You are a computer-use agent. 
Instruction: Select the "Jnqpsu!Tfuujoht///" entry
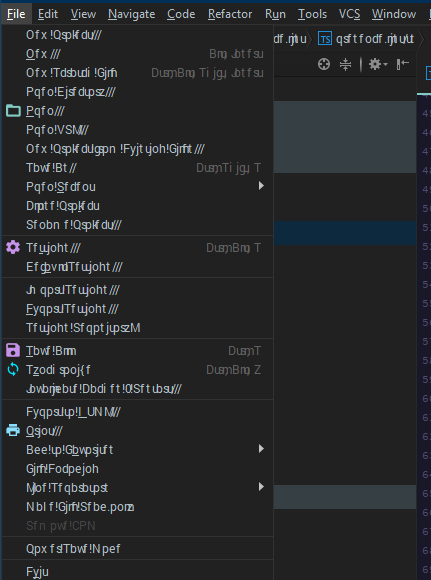[137, 290]
